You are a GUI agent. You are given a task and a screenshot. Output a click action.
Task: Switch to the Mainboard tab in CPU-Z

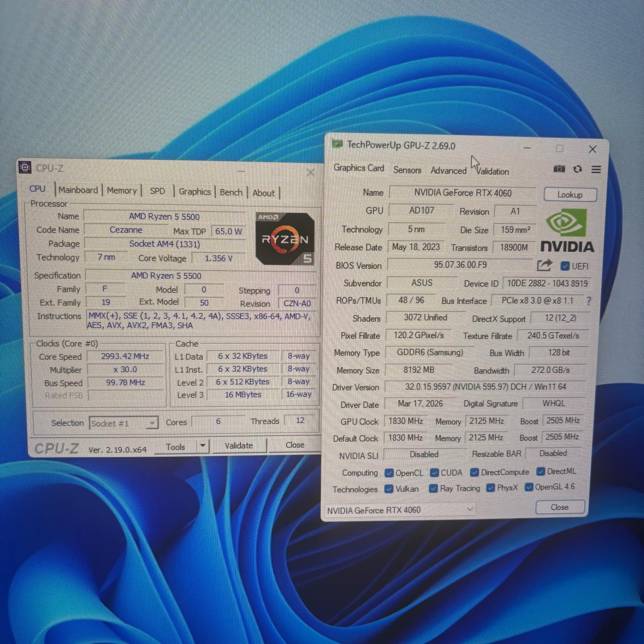(78, 190)
